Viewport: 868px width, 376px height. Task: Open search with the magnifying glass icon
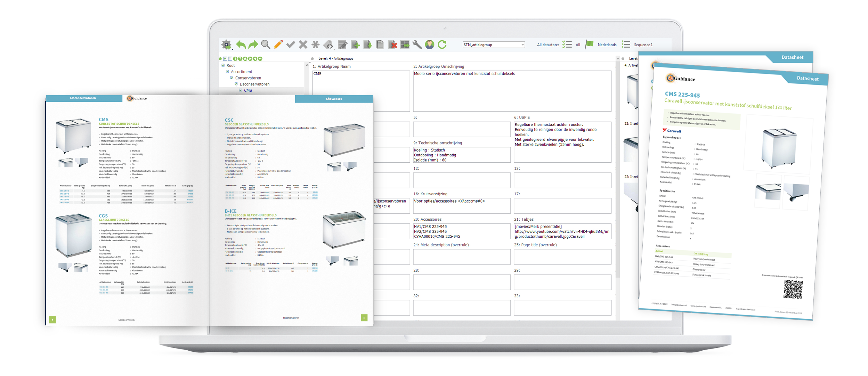[266, 44]
